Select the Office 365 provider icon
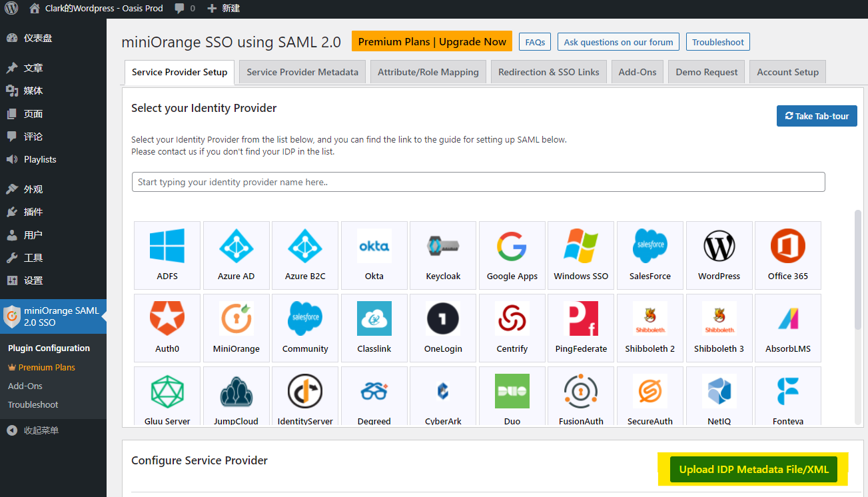 point(787,247)
